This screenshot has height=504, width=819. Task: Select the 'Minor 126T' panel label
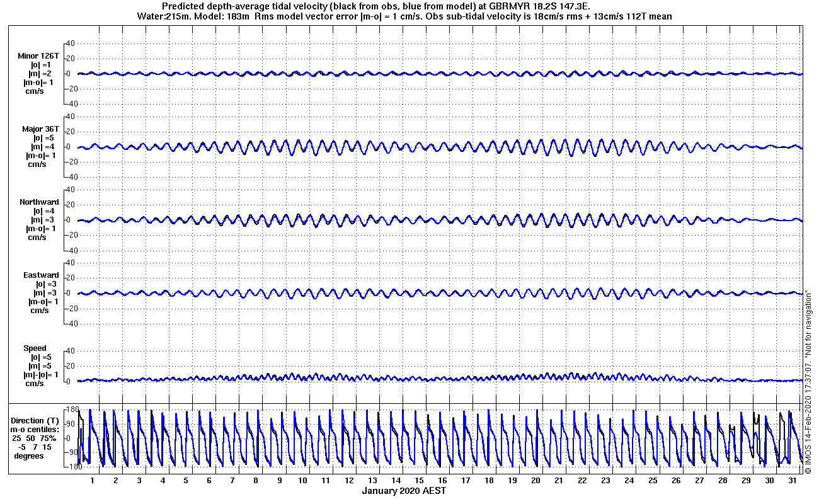(38, 56)
